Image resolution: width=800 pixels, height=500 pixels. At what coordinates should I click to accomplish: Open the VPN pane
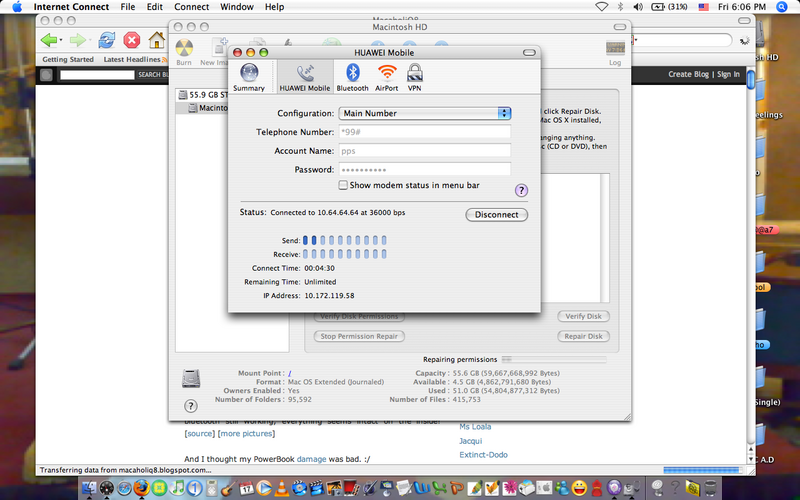click(x=414, y=77)
